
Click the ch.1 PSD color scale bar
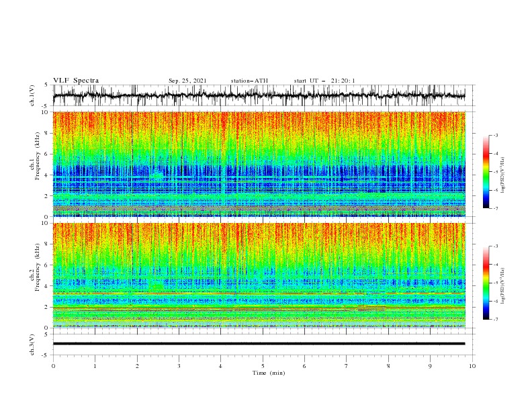coord(486,172)
